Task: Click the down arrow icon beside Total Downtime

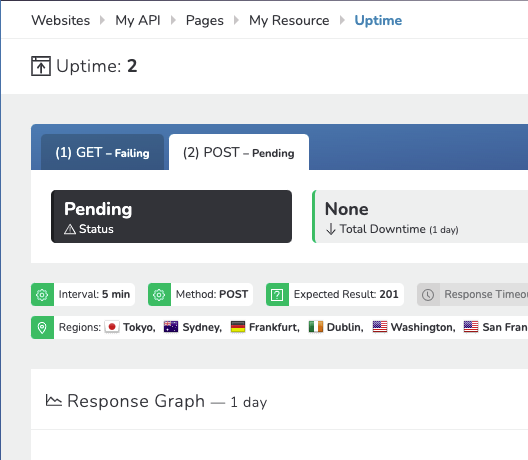Action: (x=331, y=229)
